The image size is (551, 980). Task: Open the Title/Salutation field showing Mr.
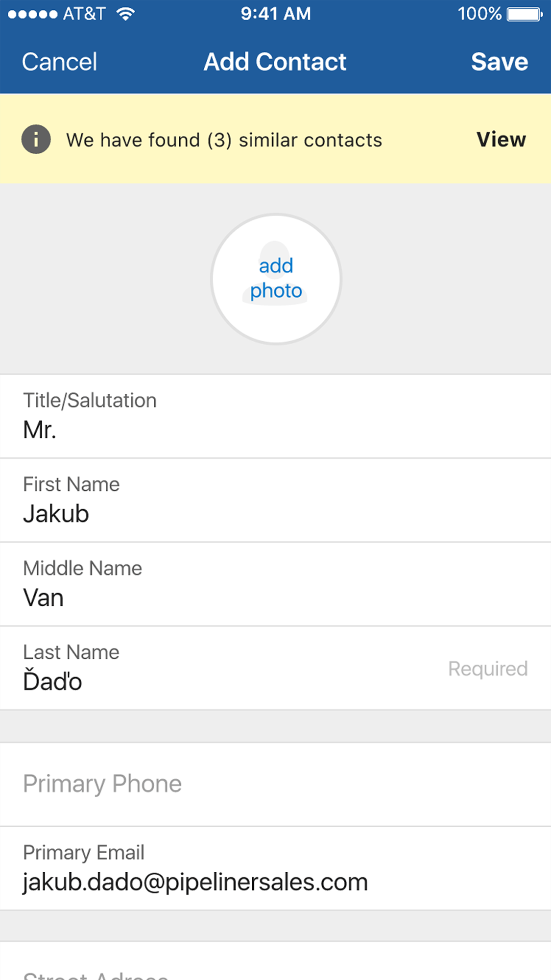coord(275,417)
